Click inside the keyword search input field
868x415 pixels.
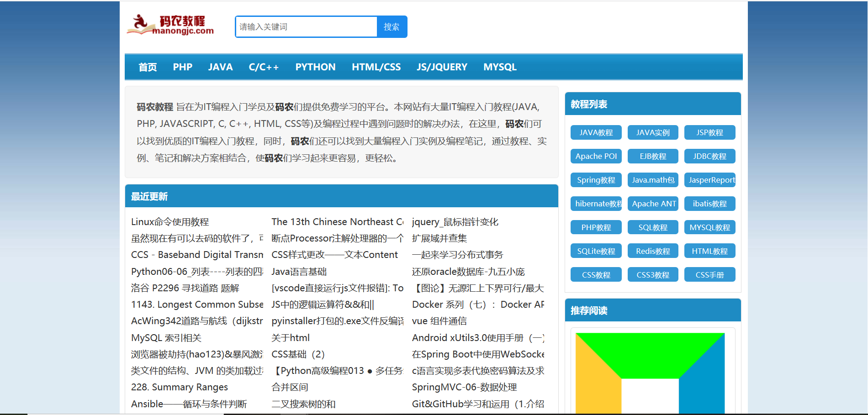coord(305,26)
